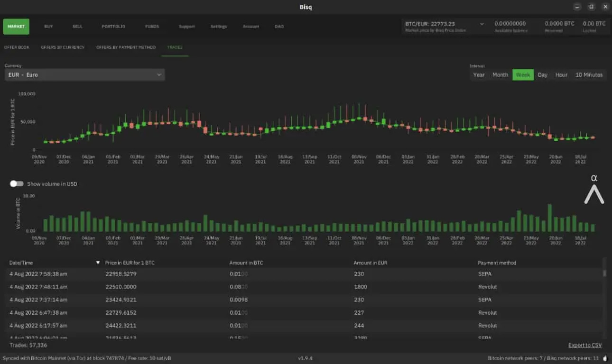Select trade row at 7:37:14 am
The image size is (612, 364).
click(x=305, y=300)
